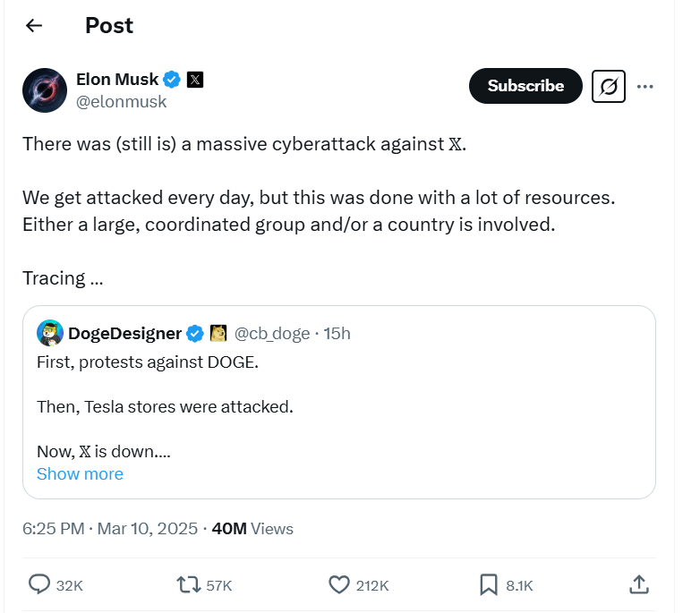
Task: Open the @elonmusk handle link
Action: [x=122, y=101]
